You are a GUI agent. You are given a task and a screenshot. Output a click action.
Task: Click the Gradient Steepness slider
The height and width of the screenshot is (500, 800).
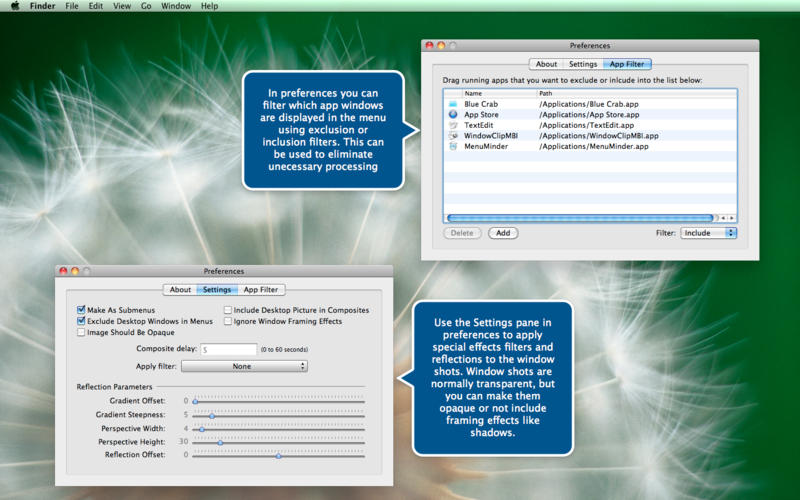pos(279,415)
